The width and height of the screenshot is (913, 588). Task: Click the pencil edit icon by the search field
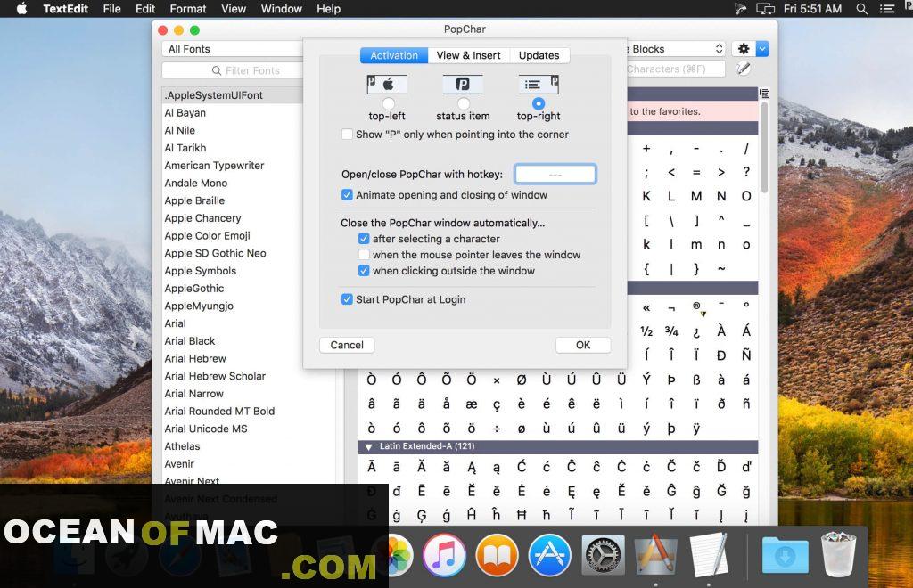coord(743,69)
